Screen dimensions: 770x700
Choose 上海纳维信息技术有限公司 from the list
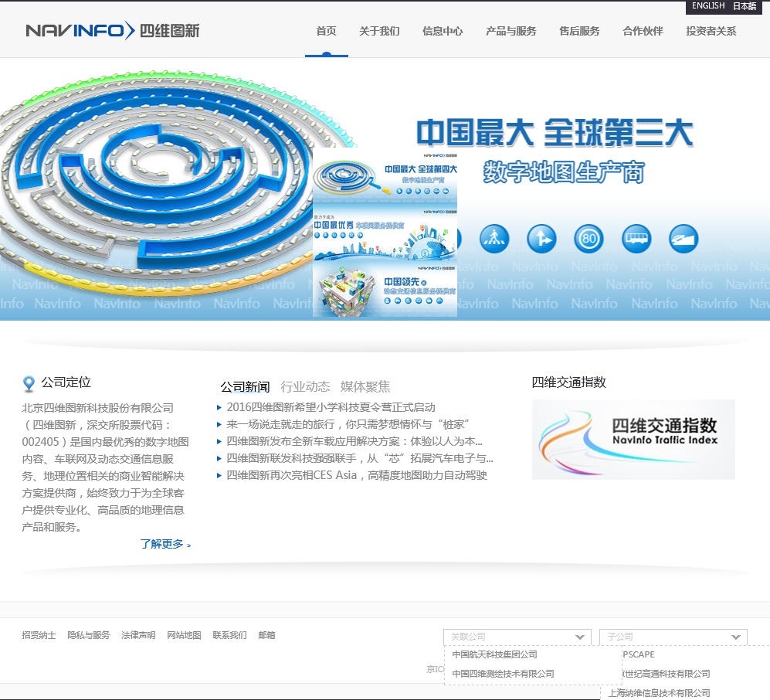pyautogui.click(x=659, y=692)
